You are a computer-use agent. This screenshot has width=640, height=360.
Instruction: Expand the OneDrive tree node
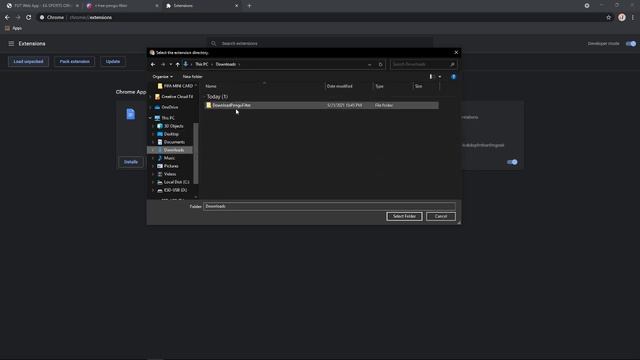click(x=150, y=107)
